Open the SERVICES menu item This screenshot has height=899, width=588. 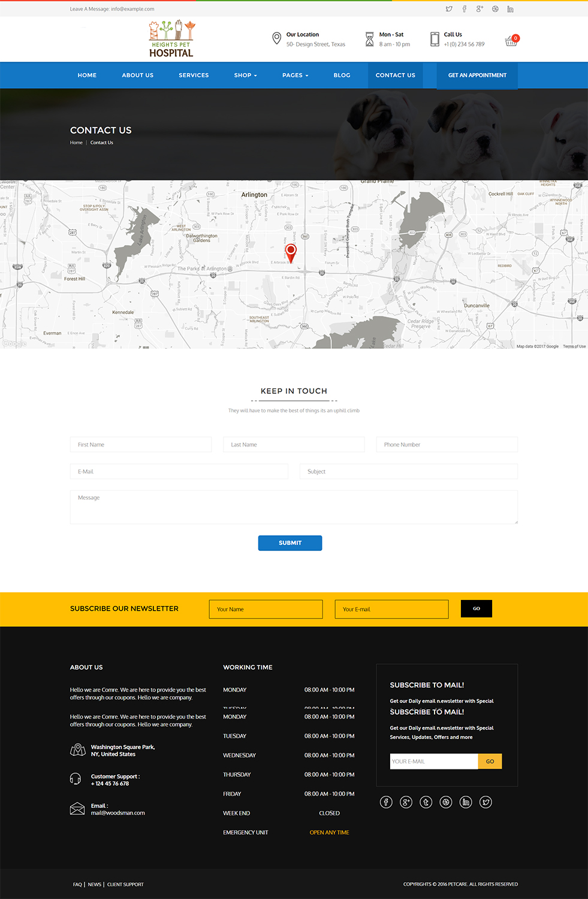193,75
